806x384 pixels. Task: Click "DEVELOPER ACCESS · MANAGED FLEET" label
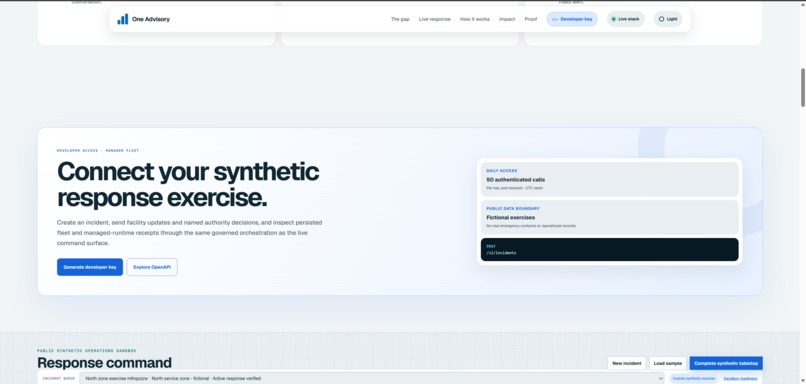point(98,151)
